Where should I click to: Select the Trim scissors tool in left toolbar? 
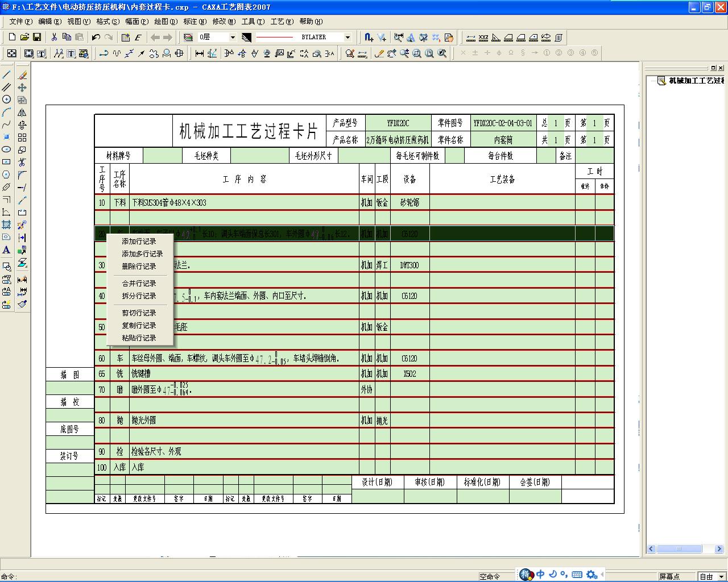22,162
